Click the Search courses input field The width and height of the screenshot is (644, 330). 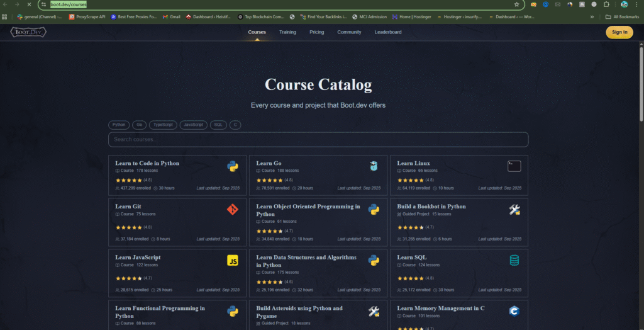[318, 139]
